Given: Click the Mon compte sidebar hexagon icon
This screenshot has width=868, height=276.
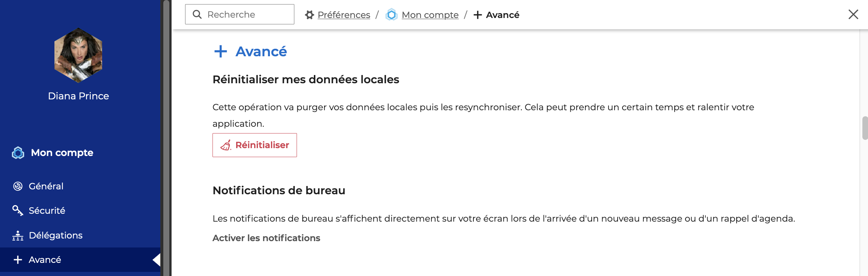Looking at the screenshot, I should click(18, 153).
